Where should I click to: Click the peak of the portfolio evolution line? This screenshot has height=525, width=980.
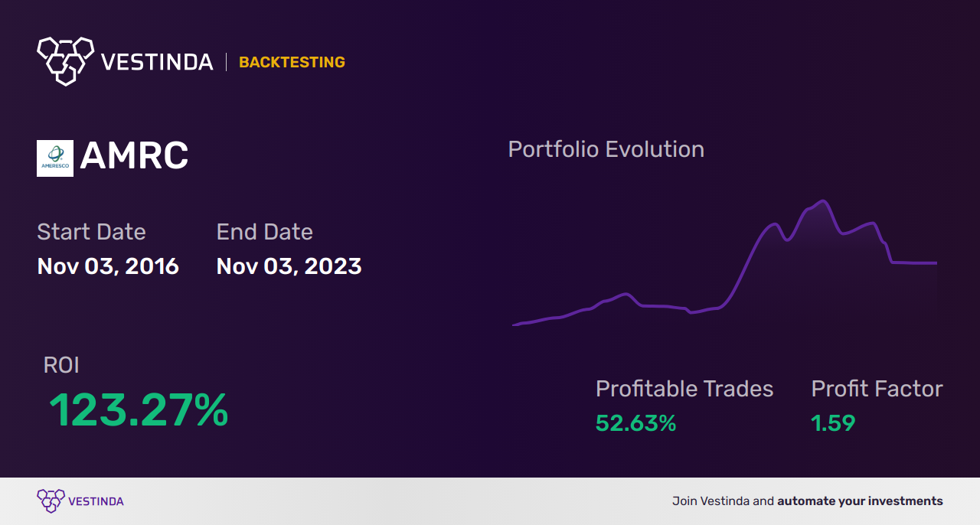pyautogui.click(x=822, y=202)
